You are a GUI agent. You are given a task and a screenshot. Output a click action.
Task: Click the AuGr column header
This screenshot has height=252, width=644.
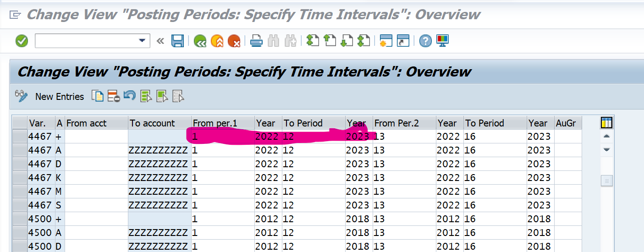click(x=568, y=123)
